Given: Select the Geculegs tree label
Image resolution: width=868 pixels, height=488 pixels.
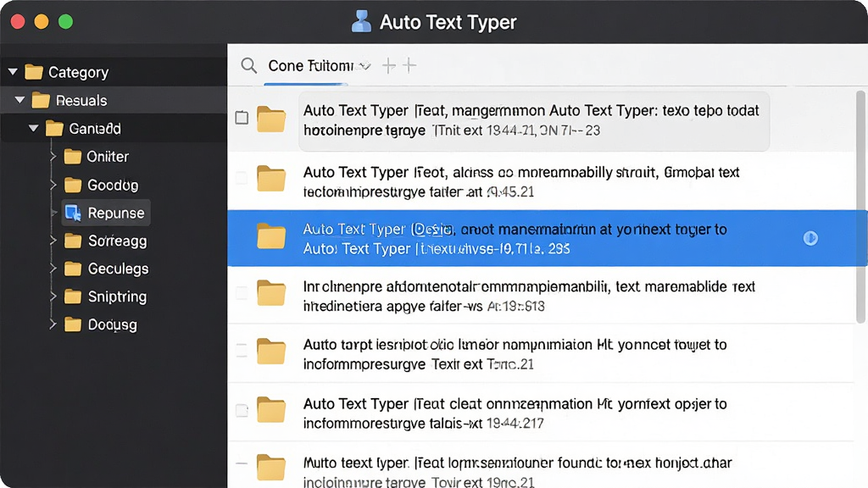Looking at the screenshot, I should [119, 269].
